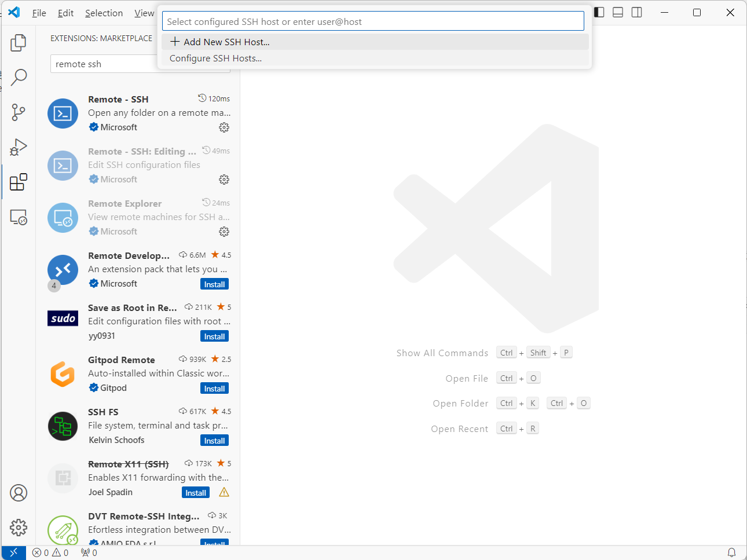Open Remote - SSH: Editing extension entry

point(138,166)
